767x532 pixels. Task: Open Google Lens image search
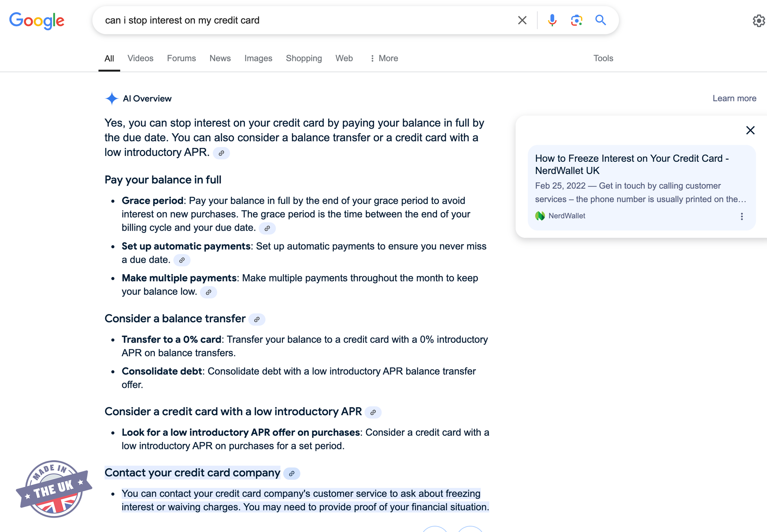point(576,20)
